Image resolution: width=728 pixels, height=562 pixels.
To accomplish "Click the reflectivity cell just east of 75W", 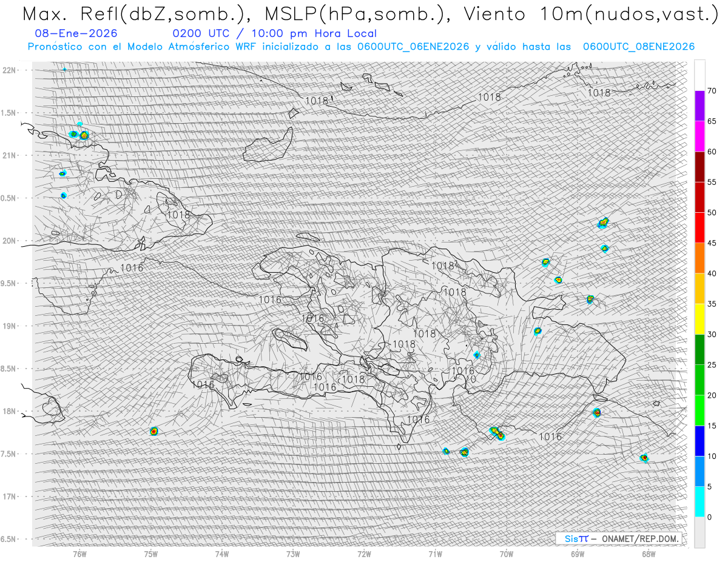I will pyautogui.click(x=154, y=431).
